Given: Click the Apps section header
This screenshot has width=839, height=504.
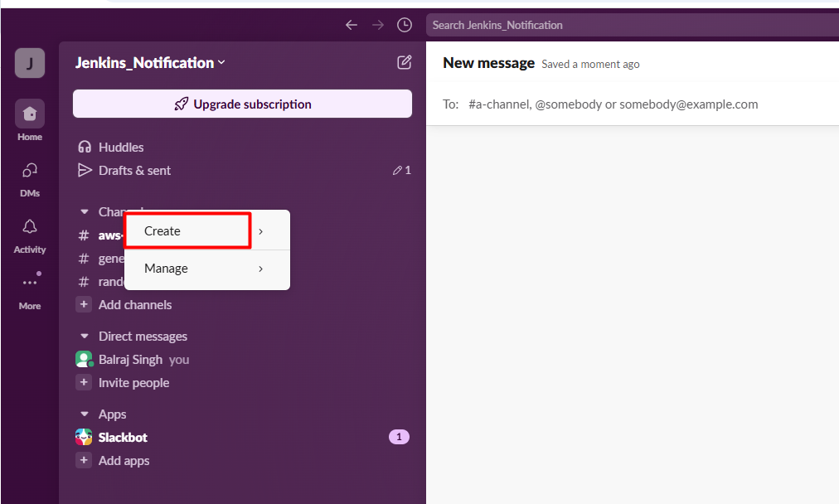Looking at the screenshot, I should click(x=113, y=414).
